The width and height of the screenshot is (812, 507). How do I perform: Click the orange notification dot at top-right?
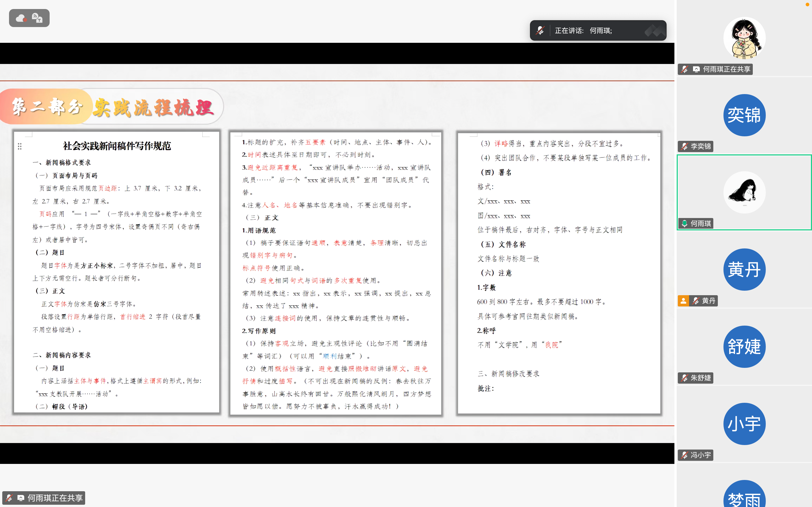point(807,4)
